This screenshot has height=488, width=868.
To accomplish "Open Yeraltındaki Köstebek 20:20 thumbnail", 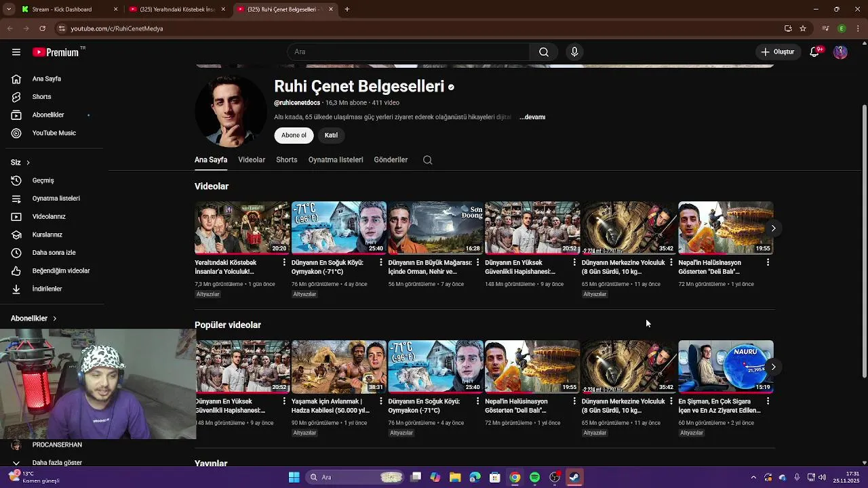I will 242,228.
